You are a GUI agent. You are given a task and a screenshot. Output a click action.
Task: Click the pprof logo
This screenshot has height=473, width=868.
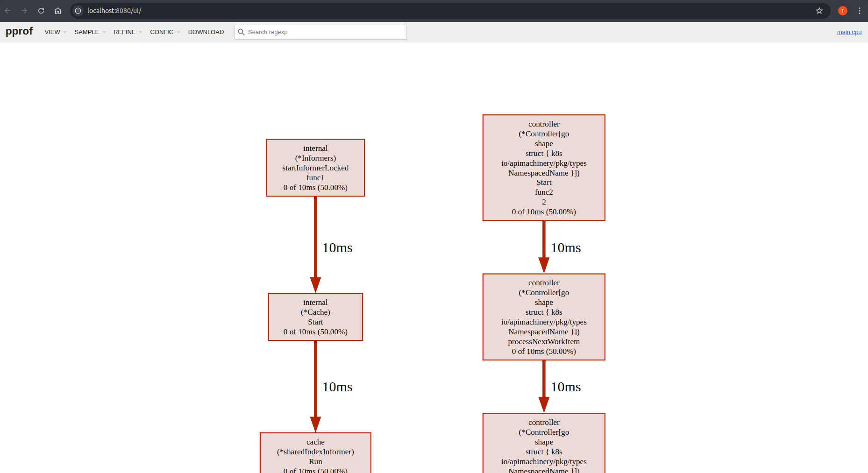tap(19, 31)
